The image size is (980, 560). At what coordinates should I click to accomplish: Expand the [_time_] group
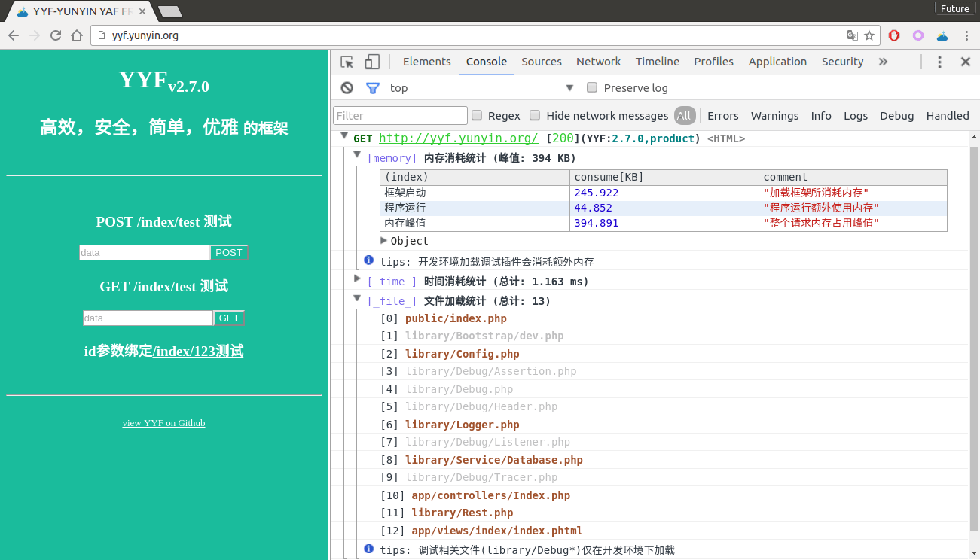coord(358,279)
